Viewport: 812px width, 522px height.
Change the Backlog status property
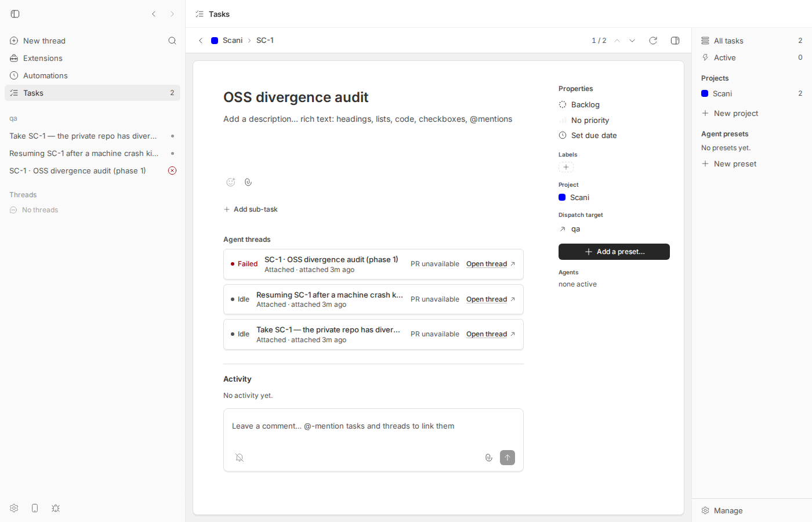pos(579,104)
